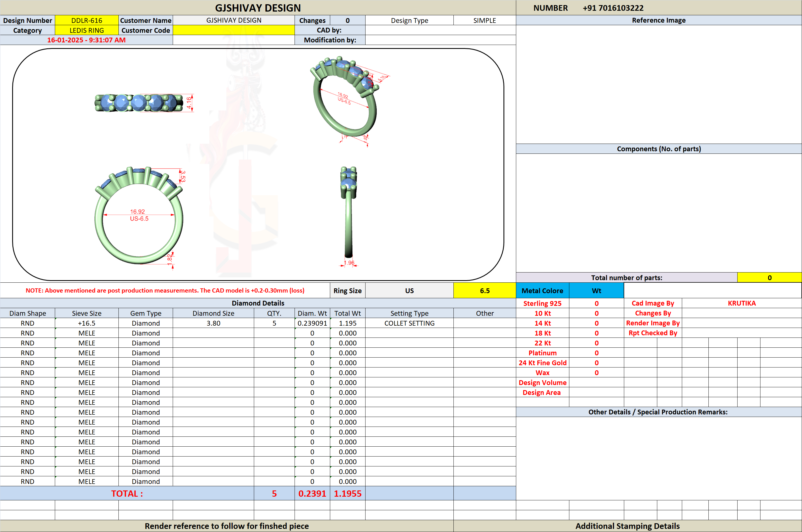
Task: Click the Setting Type column header
Action: 409,313
